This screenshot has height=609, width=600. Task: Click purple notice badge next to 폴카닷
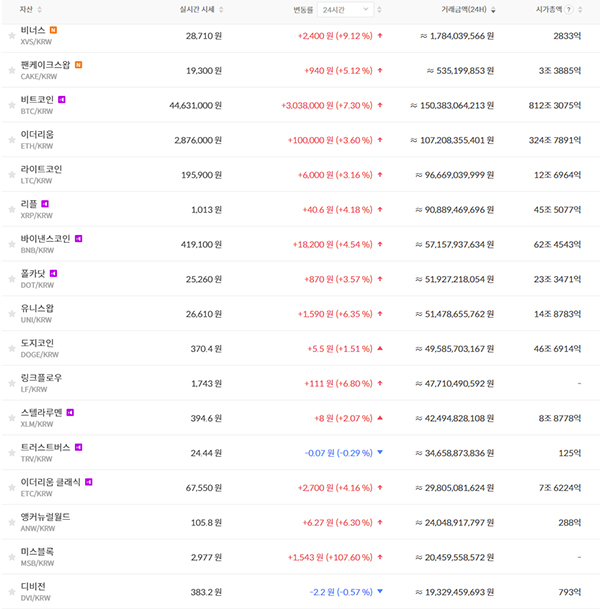[54, 273]
